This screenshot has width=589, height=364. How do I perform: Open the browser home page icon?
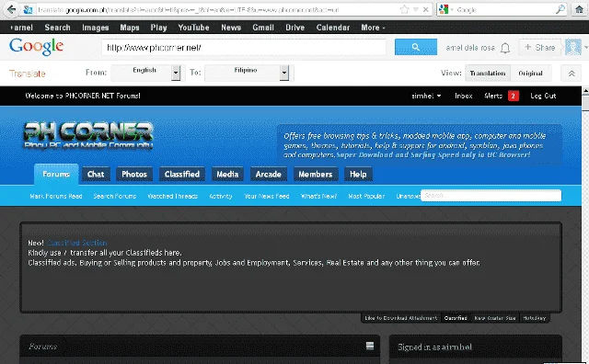tap(580, 10)
